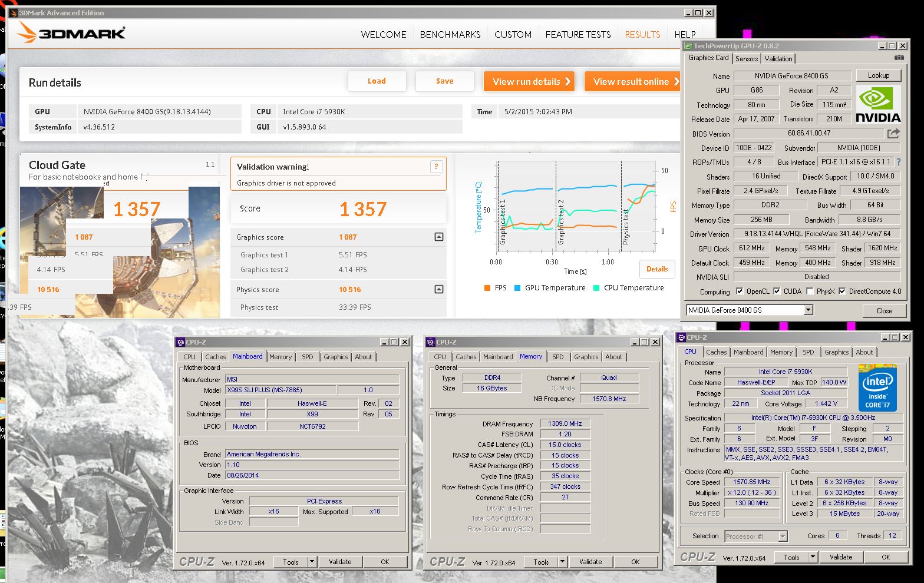Open SPD tab in CPU-Z Mainboard window
Screen dimensions: 924x583
[x=308, y=357]
